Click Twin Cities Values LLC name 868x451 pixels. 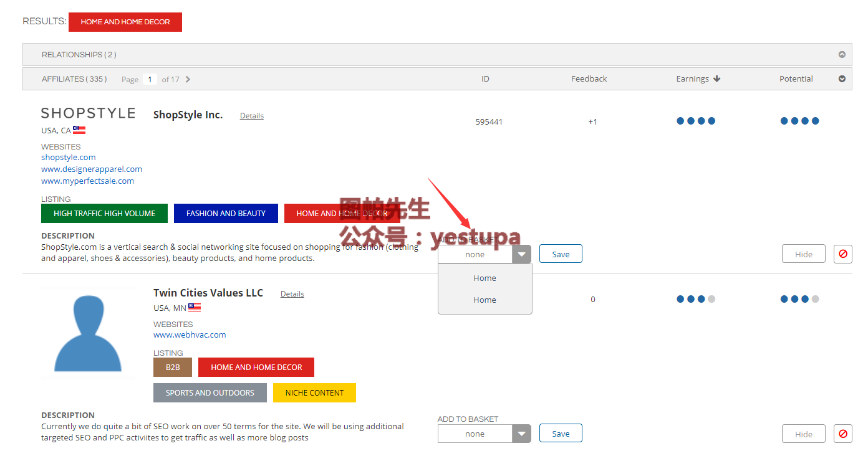(x=208, y=293)
